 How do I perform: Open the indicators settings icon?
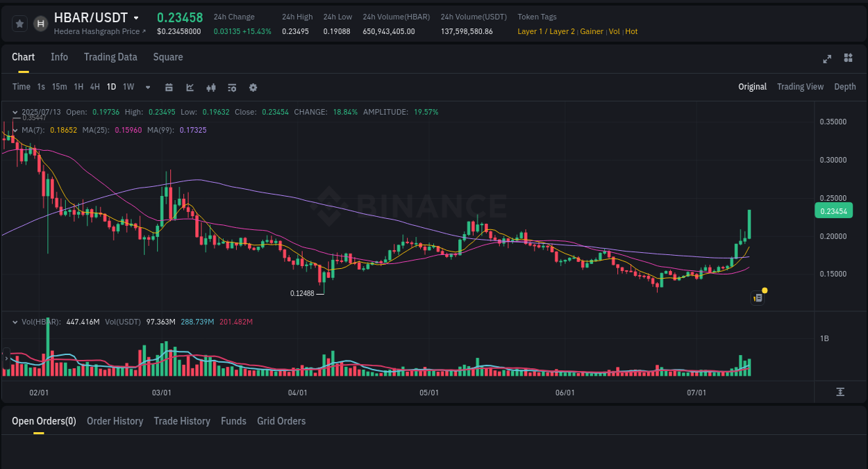pyautogui.click(x=231, y=87)
